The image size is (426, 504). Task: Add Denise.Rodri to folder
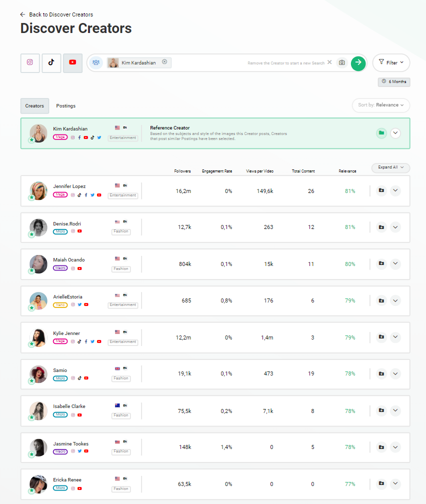(381, 227)
